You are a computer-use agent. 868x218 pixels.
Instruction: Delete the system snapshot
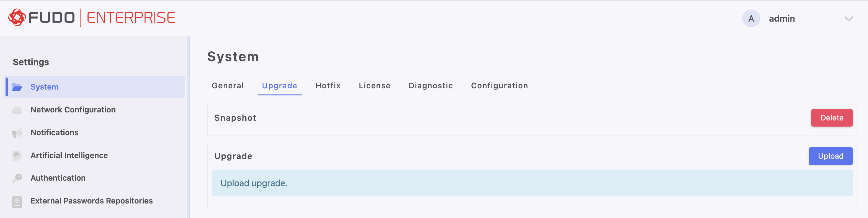[x=831, y=118]
